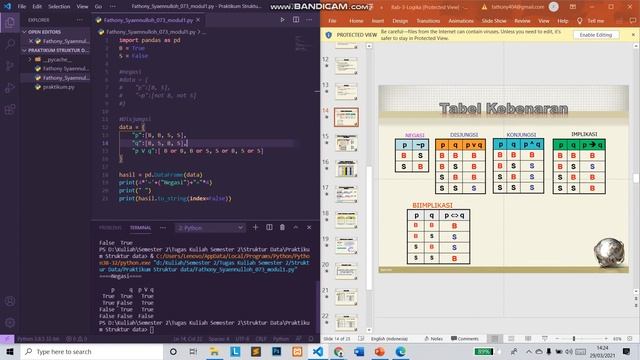Open Source Control view in VS Code

pyautogui.click(x=10, y=65)
